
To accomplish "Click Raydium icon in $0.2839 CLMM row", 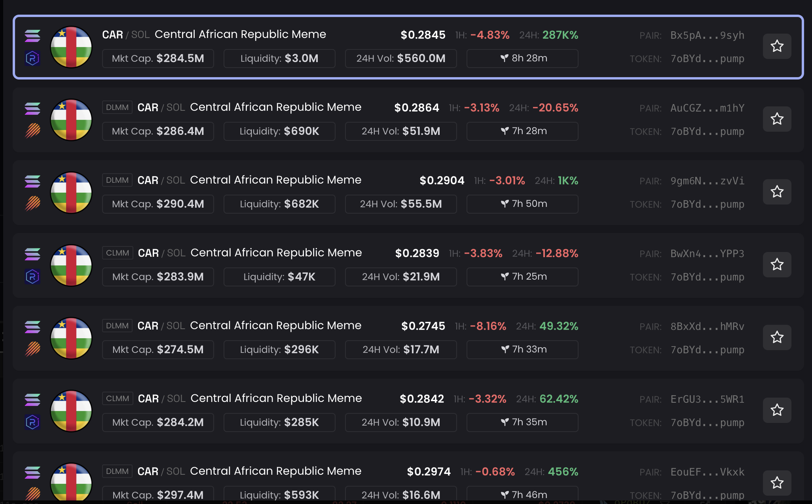I will (32, 277).
